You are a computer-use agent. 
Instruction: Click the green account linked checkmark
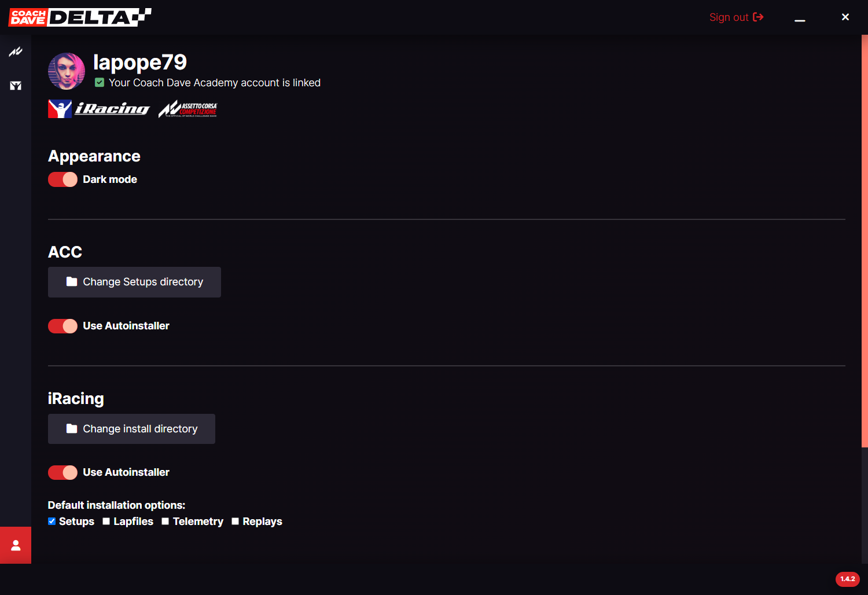100,83
